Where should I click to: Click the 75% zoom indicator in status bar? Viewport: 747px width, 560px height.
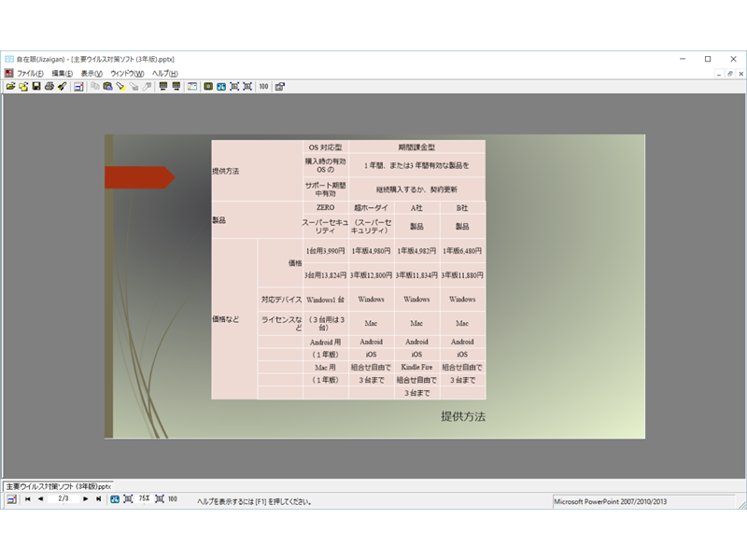[144, 499]
